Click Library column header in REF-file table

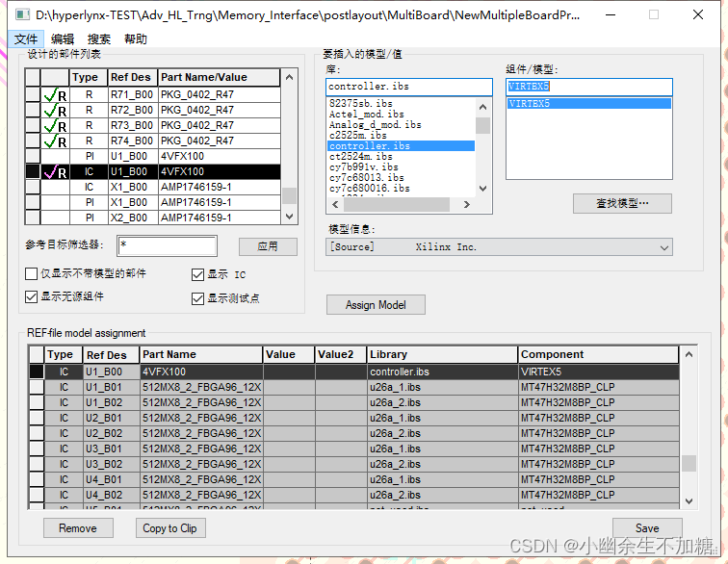442,354
